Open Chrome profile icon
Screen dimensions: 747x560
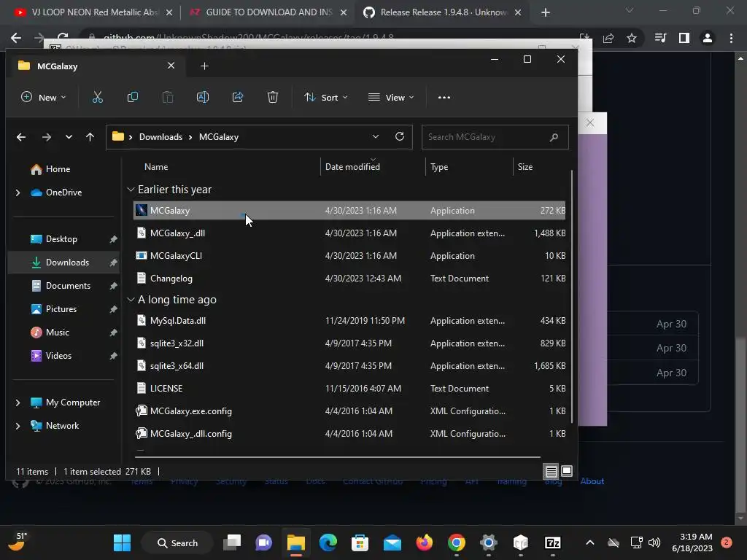coord(708,38)
